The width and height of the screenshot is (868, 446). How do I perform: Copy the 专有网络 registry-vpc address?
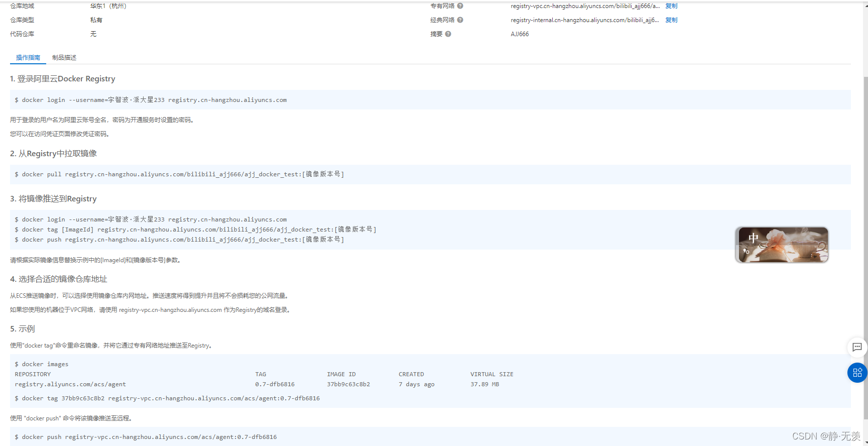pos(671,6)
